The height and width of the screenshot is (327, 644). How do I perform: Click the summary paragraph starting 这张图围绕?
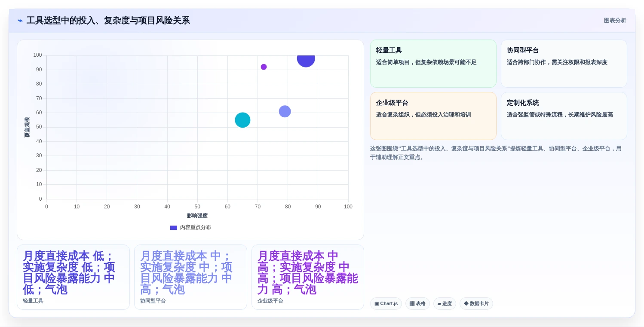point(496,153)
